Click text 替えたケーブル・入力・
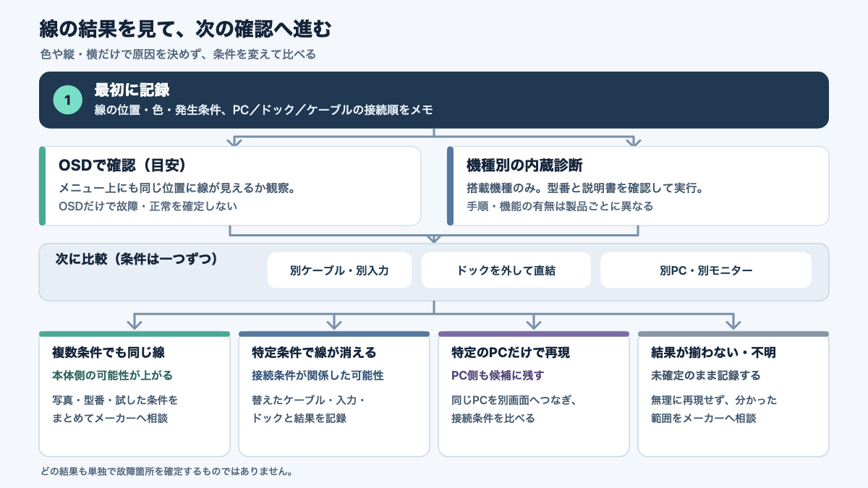 pos(309,400)
